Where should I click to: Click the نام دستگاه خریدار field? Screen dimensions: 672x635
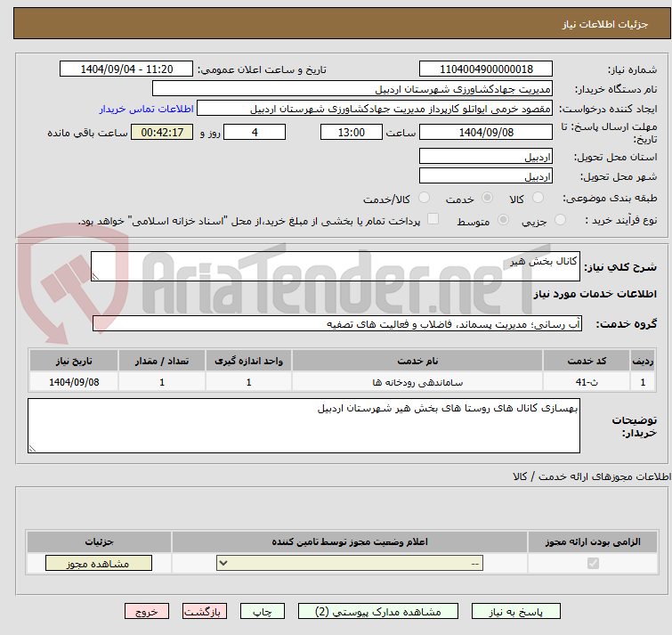click(352, 89)
